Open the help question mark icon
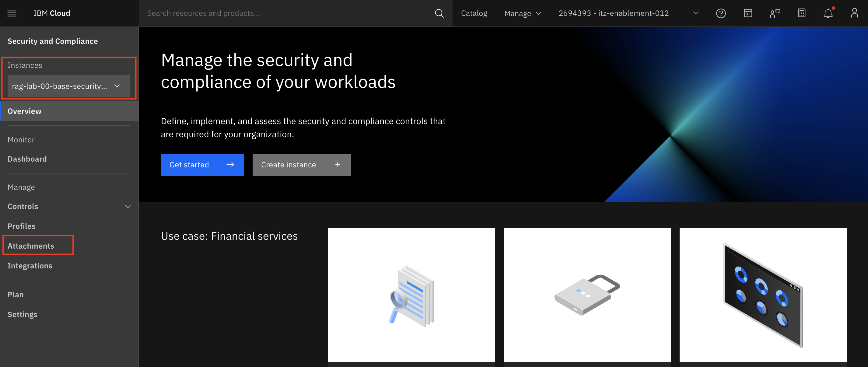The image size is (868, 367). coord(721,13)
